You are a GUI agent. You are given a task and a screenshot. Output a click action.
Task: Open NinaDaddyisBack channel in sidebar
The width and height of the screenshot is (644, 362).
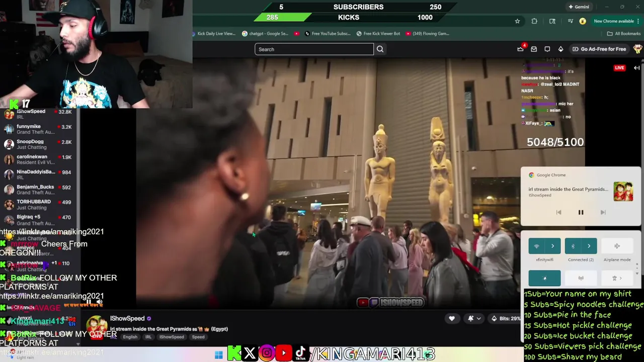(39, 174)
